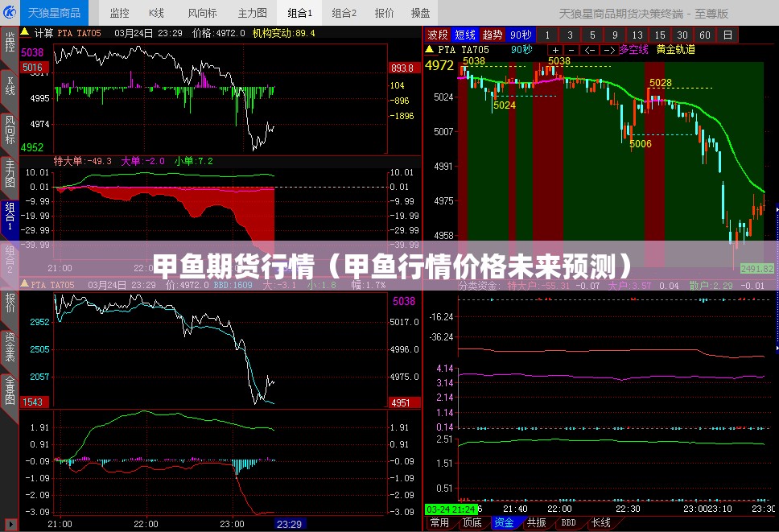Viewport: 779px width, 532px height.
Task: Select 组合1 in the left sidebar
Action: 10,216
